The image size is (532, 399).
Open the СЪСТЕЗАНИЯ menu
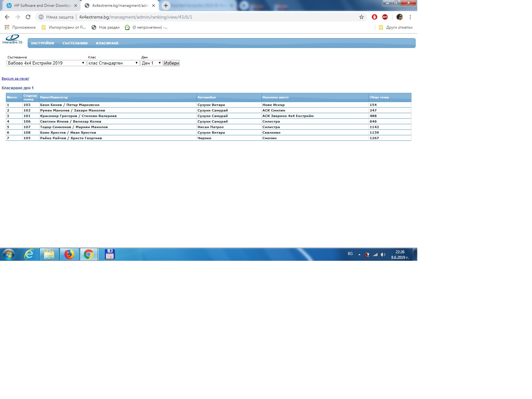(x=75, y=43)
